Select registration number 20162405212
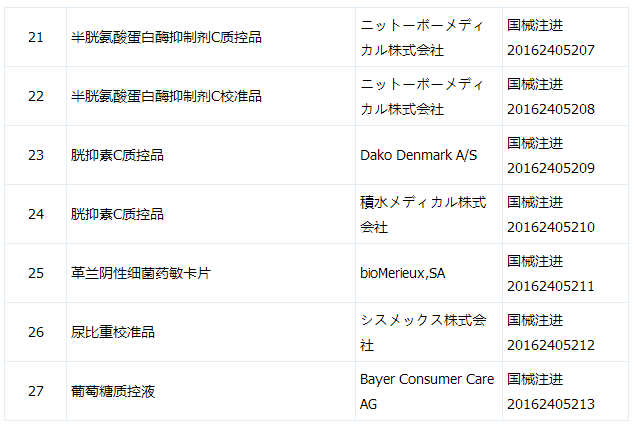The width and height of the screenshot is (634, 428). (550, 344)
